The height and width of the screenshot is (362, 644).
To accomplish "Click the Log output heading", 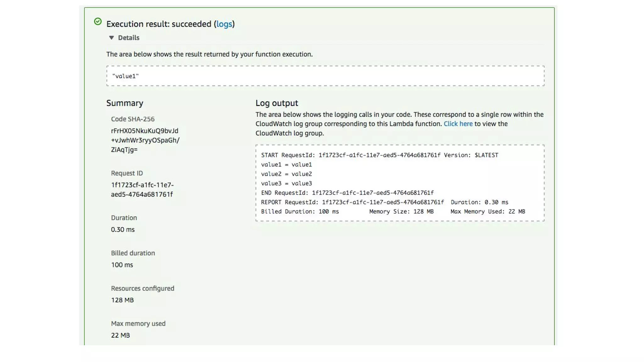I will tap(277, 103).
